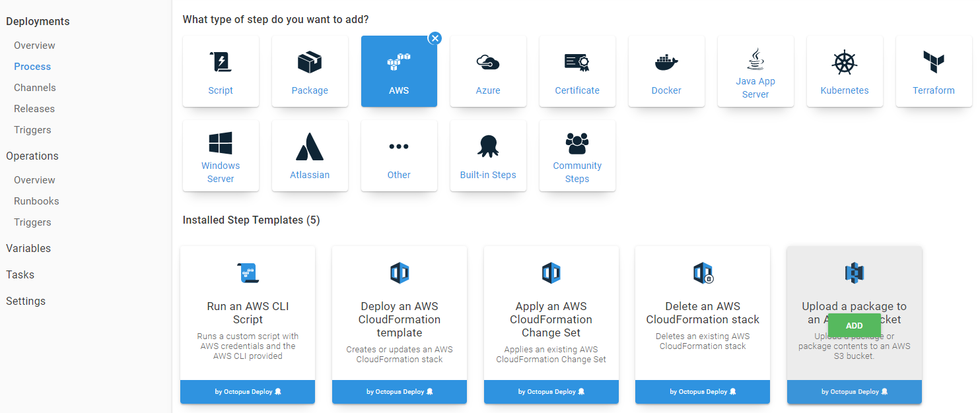Choose the Azure step type
The image size is (980, 413).
click(x=488, y=71)
